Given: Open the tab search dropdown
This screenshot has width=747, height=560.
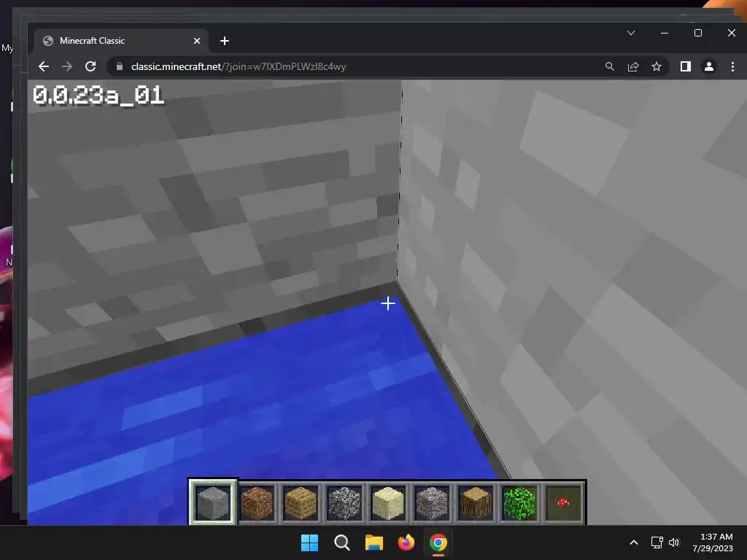Looking at the screenshot, I should pos(631,33).
